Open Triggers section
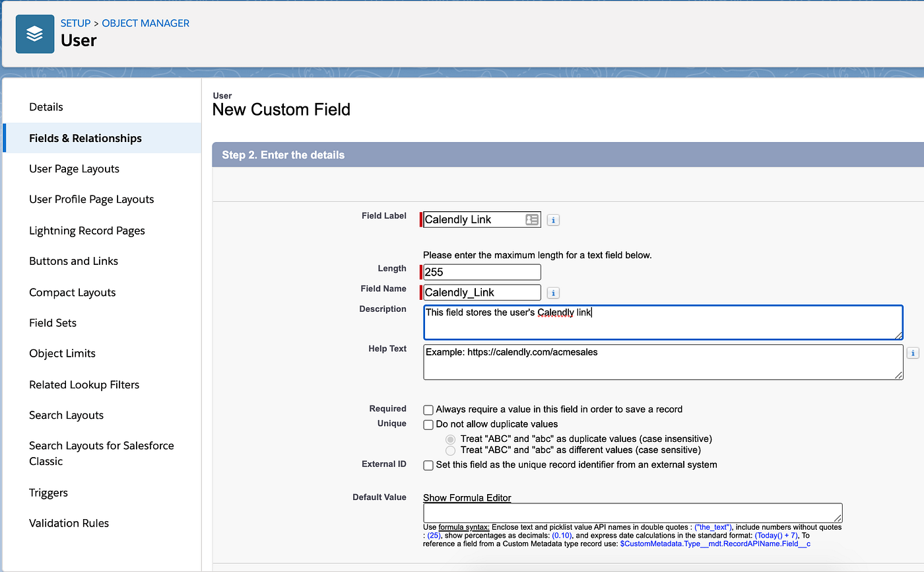This screenshot has height=572, width=924. point(49,493)
